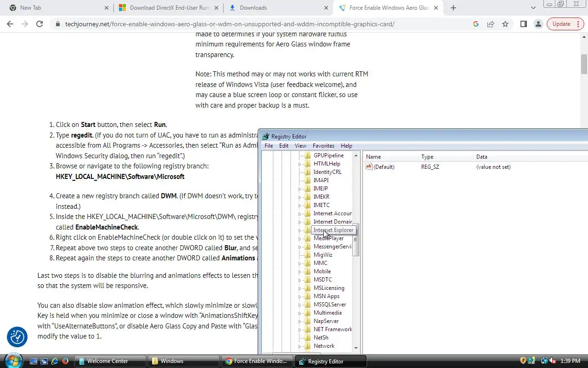
Task: Click the Chrome address bar URL
Action: [230, 24]
